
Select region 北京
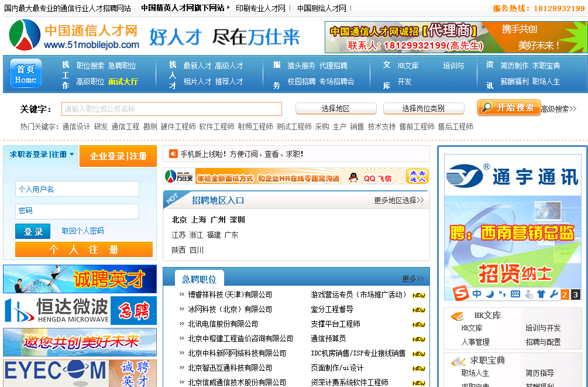coord(179,220)
